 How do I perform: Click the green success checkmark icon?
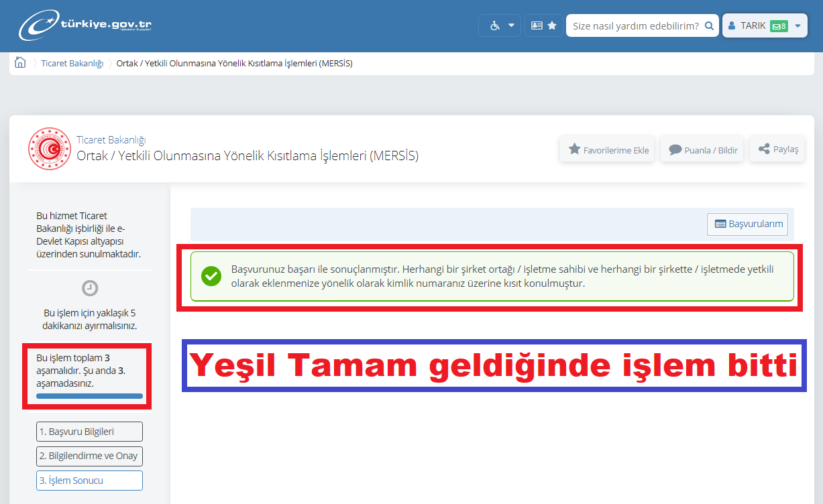click(211, 276)
